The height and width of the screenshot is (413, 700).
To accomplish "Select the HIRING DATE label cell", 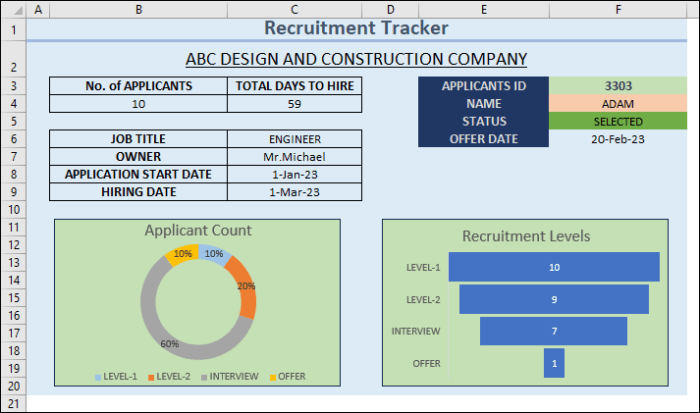I will [138, 192].
